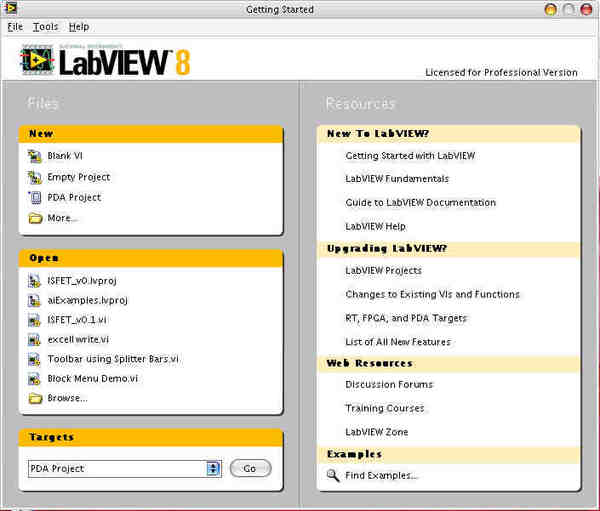Open Getting Started with LabVIEW
The image size is (600, 511).
410,156
